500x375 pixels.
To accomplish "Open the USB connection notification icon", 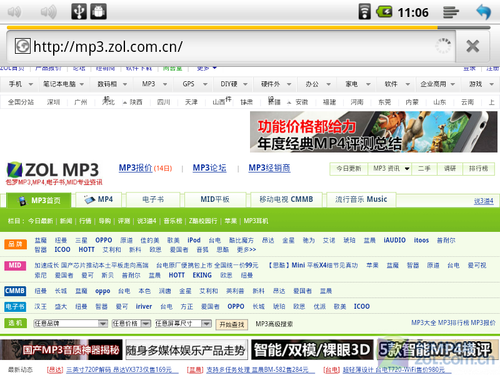I will (79, 12).
